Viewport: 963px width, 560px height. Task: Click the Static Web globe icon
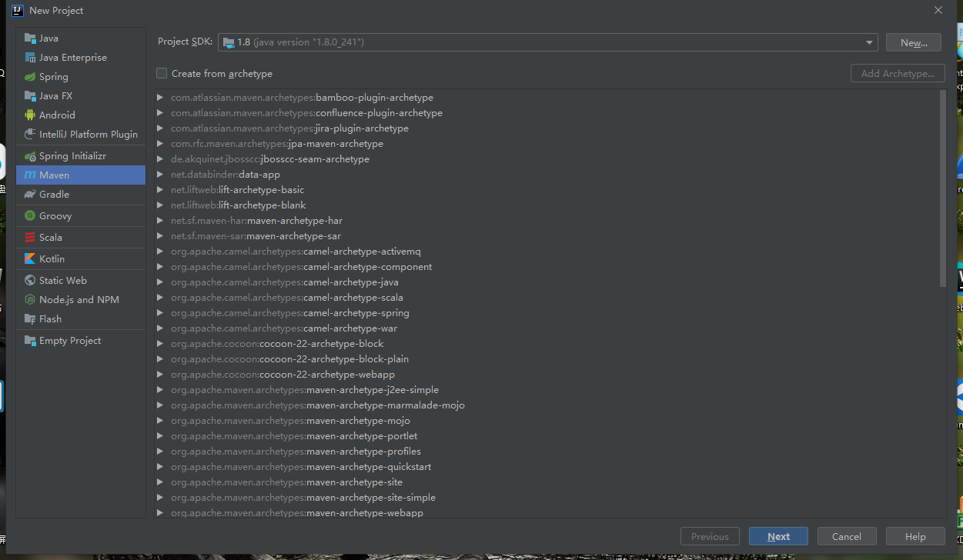pos(30,281)
